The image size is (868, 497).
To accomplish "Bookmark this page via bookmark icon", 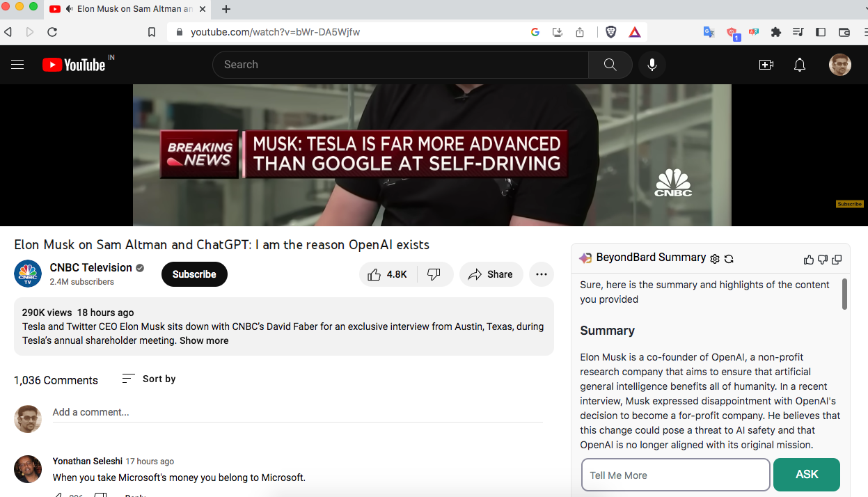I will (152, 32).
